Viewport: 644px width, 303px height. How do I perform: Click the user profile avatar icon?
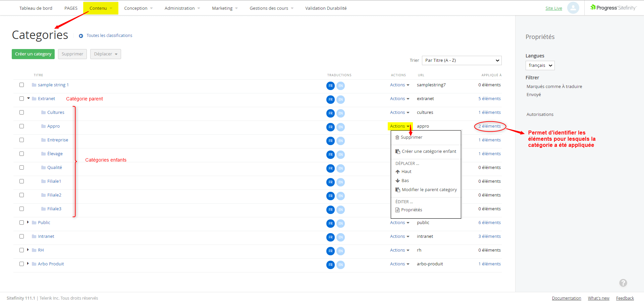[573, 8]
